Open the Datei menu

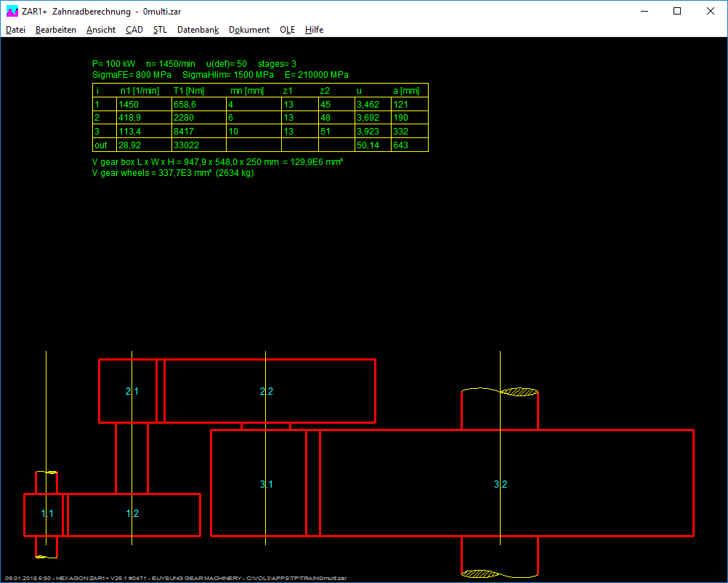(15, 30)
